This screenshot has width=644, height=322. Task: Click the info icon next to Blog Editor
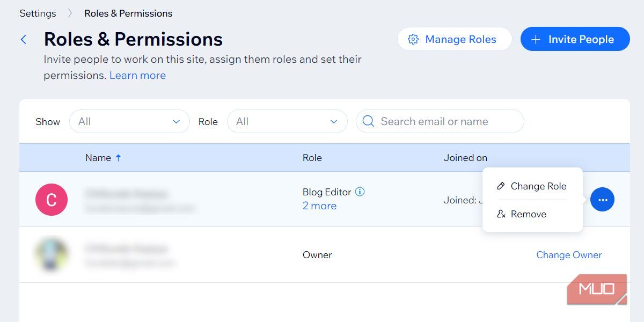click(x=360, y=192)
